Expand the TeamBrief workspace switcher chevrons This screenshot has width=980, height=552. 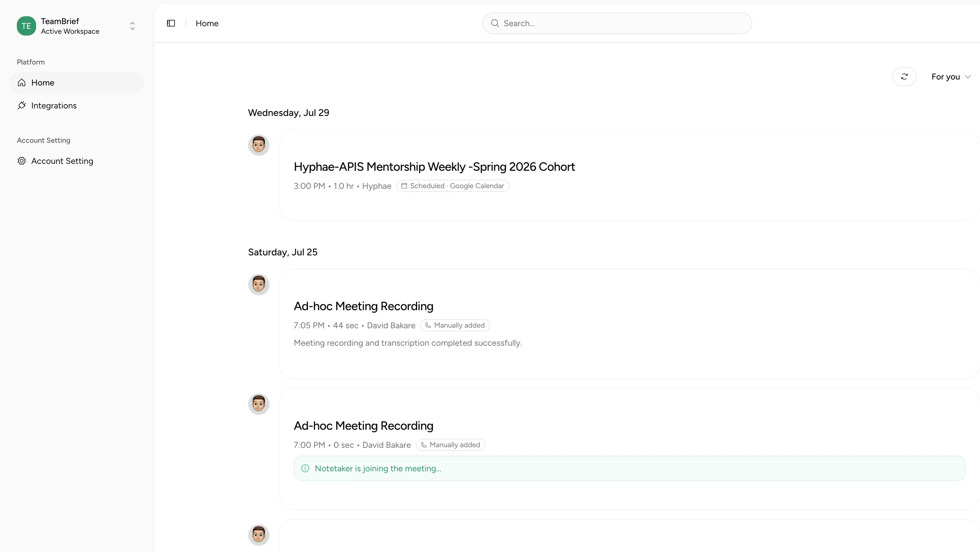click(x=132, y=26)
